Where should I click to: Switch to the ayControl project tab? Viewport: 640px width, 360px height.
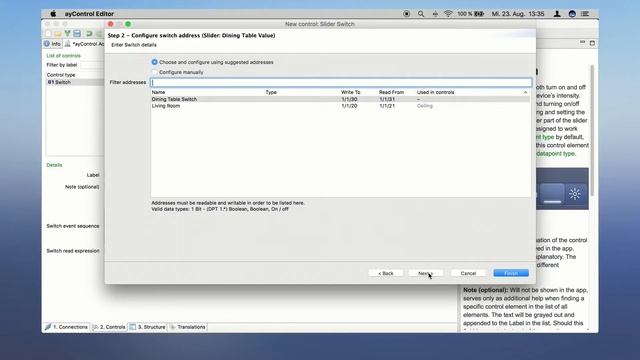point(84,44)
